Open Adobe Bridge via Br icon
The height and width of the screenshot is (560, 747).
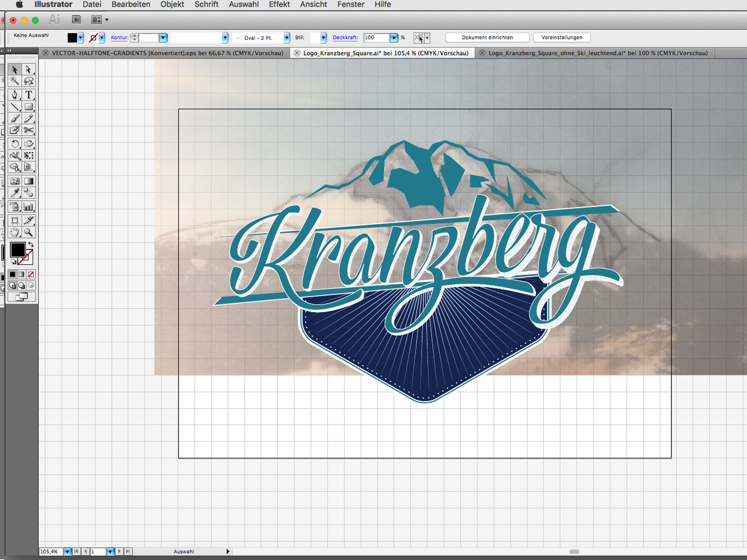tap(77, 20)
